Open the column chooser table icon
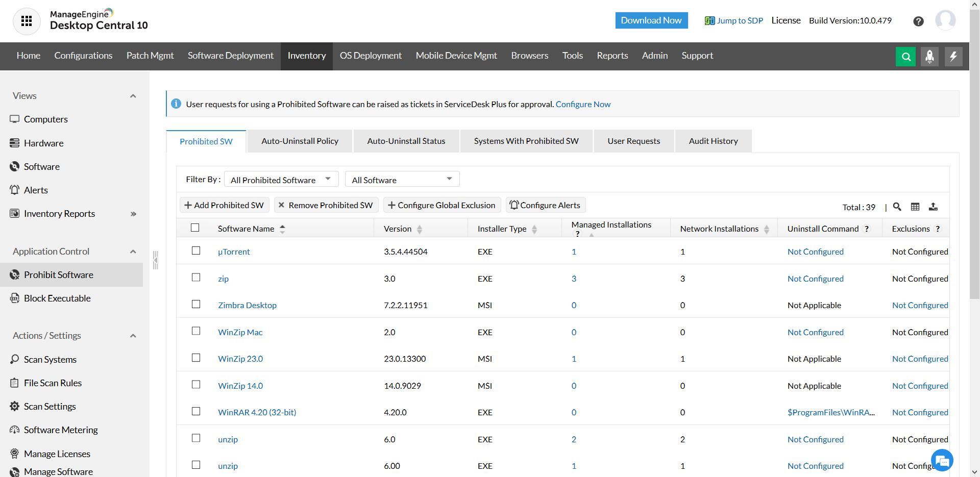This screenshot has height=477, width=980. coord(915,207)
